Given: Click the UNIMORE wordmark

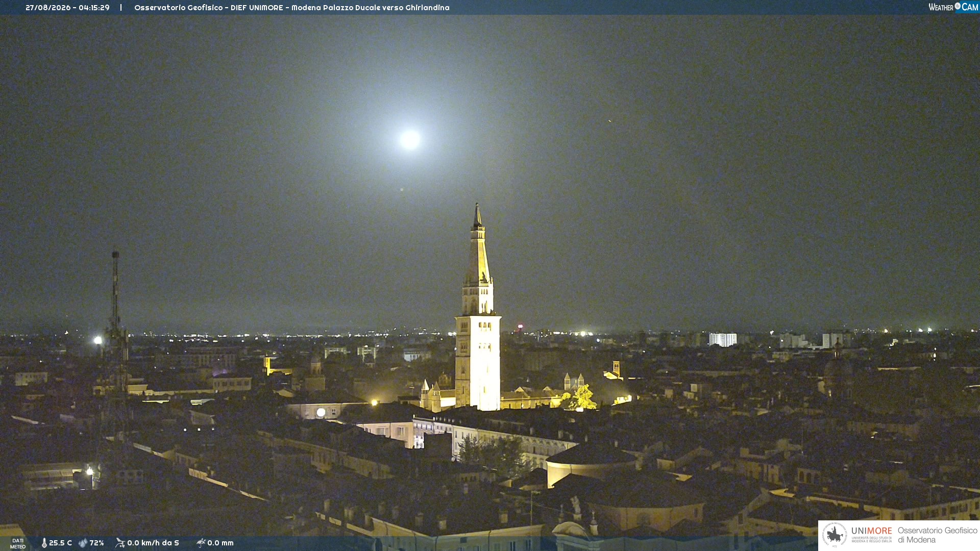Looking at the screenshot, I should click(x=872, y=531).
